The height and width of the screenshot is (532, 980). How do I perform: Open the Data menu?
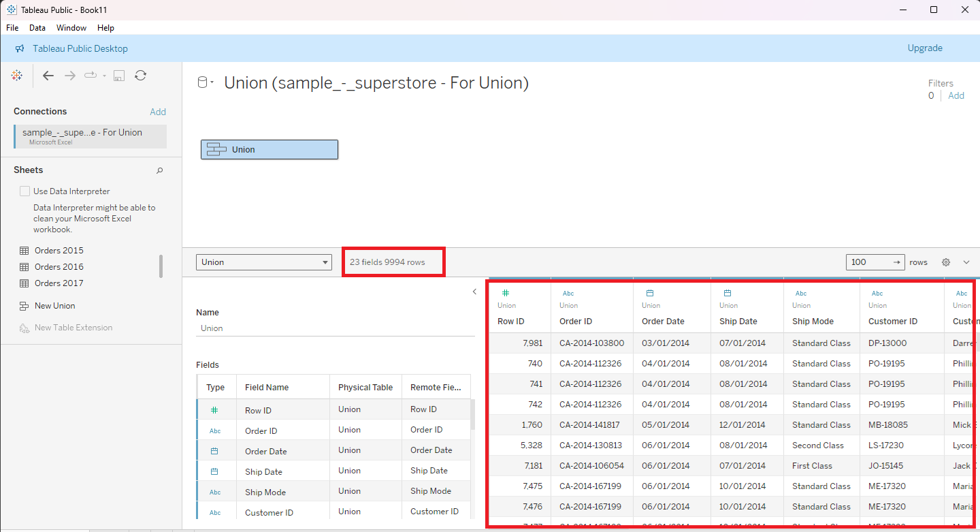[37, 28]
